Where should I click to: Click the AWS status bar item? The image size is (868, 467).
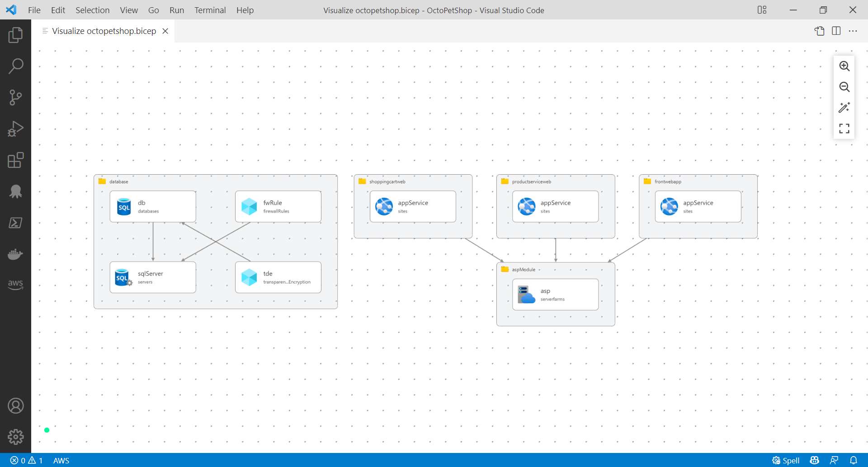pyautogui.click(x=61, y=460)
